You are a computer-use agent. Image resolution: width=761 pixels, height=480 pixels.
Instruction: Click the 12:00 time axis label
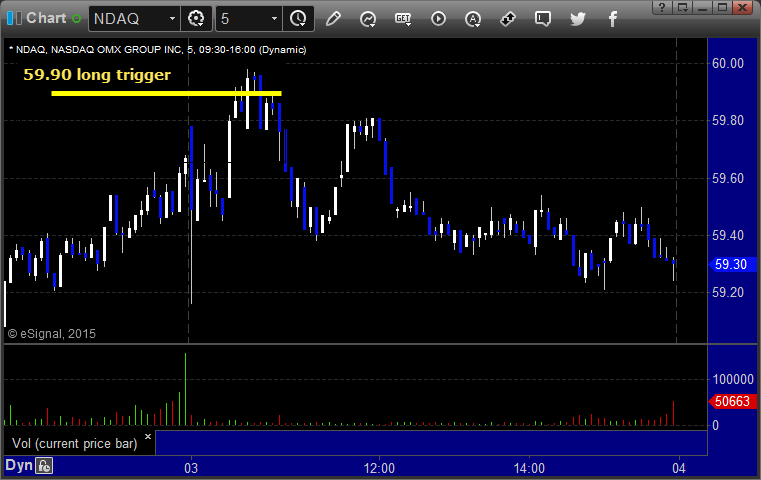click(379, 468)
